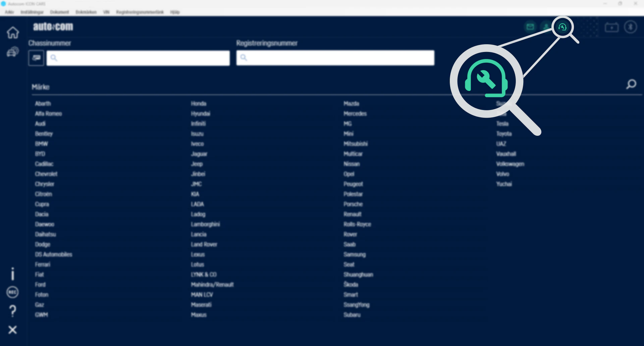This screenshot has width=644, height=346.
Task: Select the Alfa Romeo brand
Action: (x=49, y=114)
